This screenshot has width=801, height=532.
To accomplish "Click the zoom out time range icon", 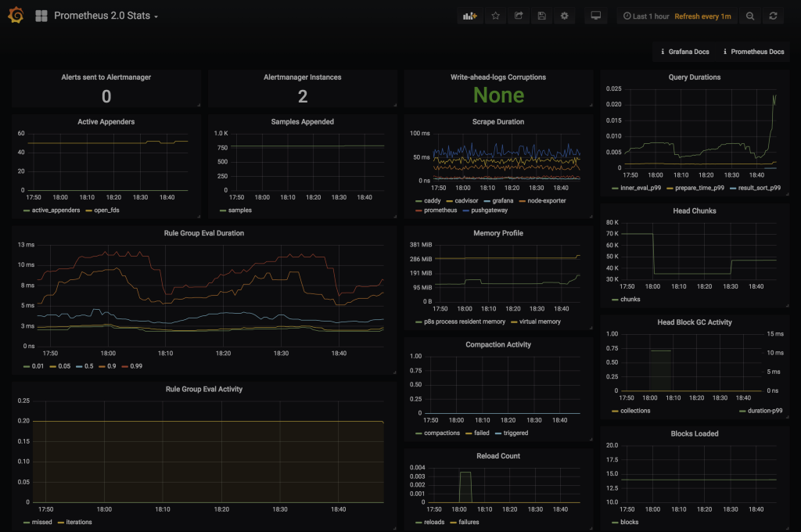I will [x=750, y=16].
